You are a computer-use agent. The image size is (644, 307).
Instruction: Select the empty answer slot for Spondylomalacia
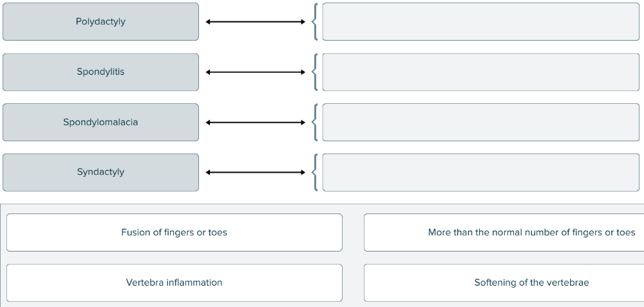tap(480, 123)
